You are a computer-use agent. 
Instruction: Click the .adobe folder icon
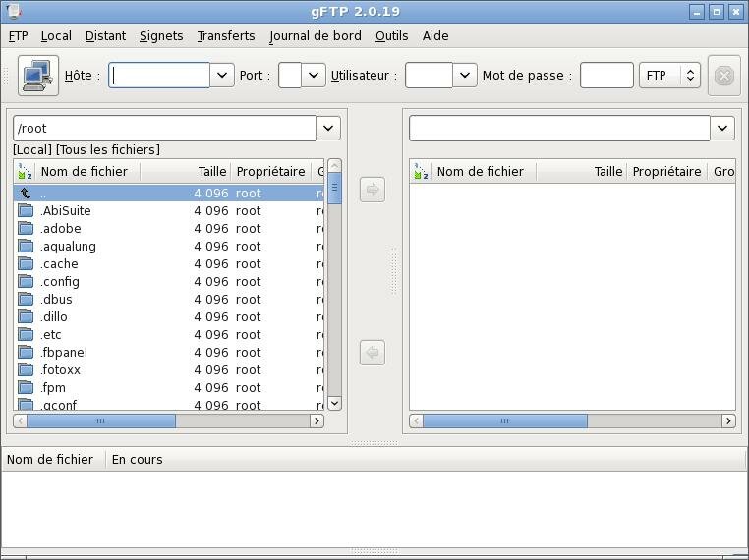(26, 228)
